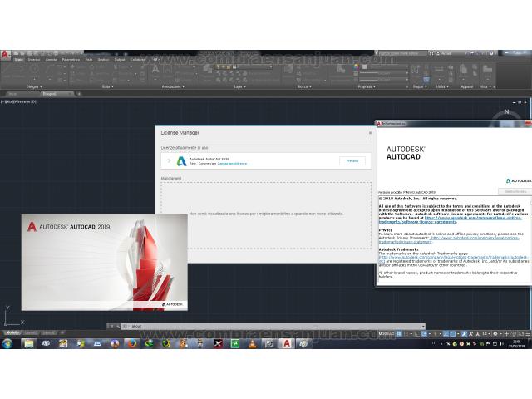The image size is (532, 399).
Task: Open the workspace gear in status bar
Action: (x=495, y=334)
